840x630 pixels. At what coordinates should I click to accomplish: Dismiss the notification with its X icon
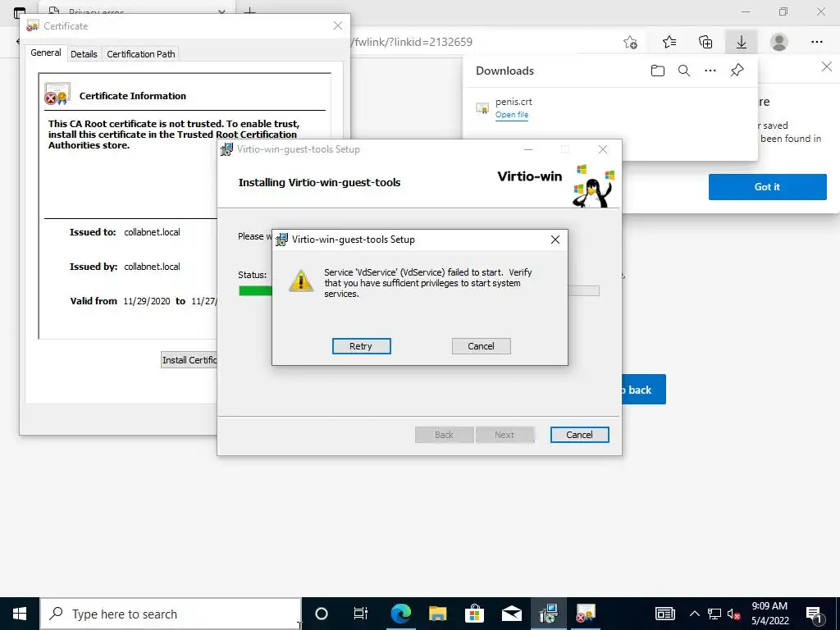827,66
